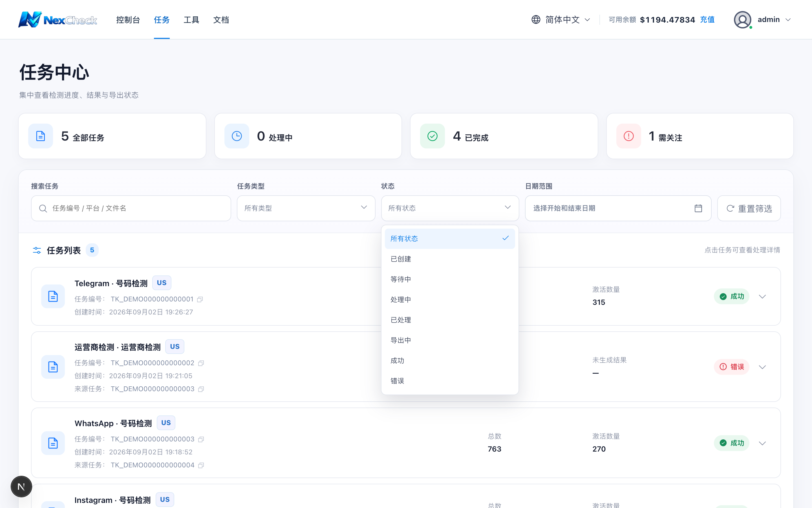
Task: Expand the Telegram task details chevron
Action: click(x=762, y=297)
